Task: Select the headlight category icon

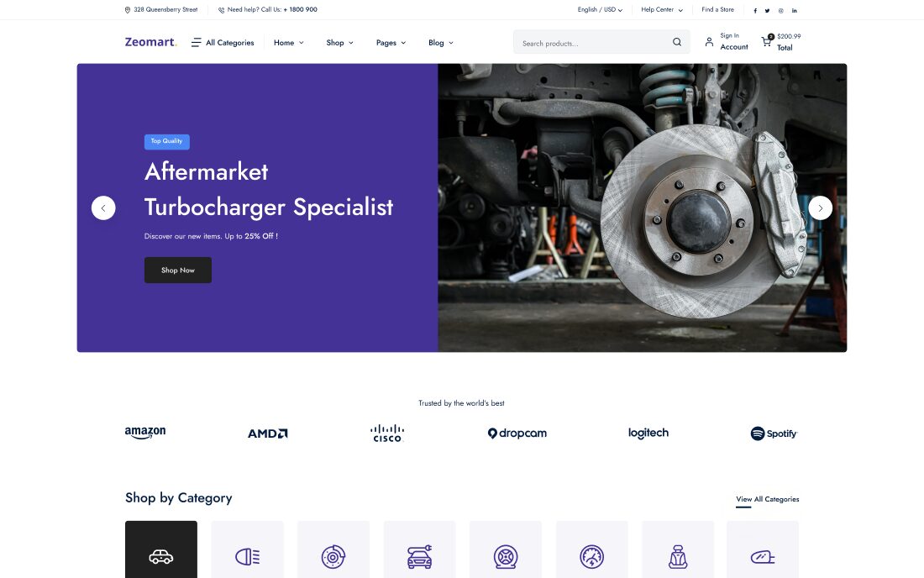Action: [247, 556]
